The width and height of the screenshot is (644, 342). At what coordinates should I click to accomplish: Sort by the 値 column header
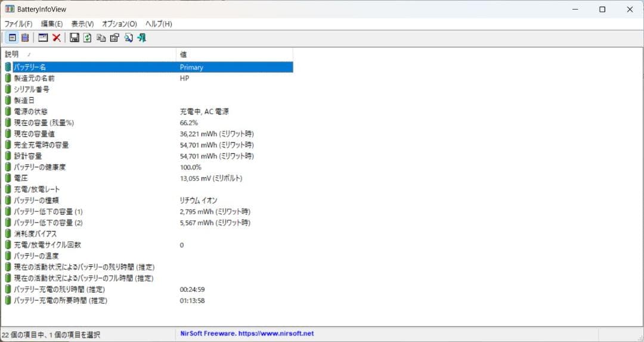(234, 54)
